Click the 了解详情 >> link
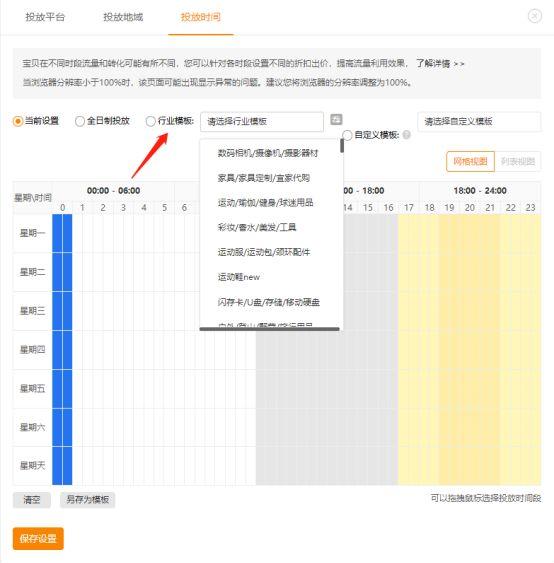 click(x=440, y=64)
